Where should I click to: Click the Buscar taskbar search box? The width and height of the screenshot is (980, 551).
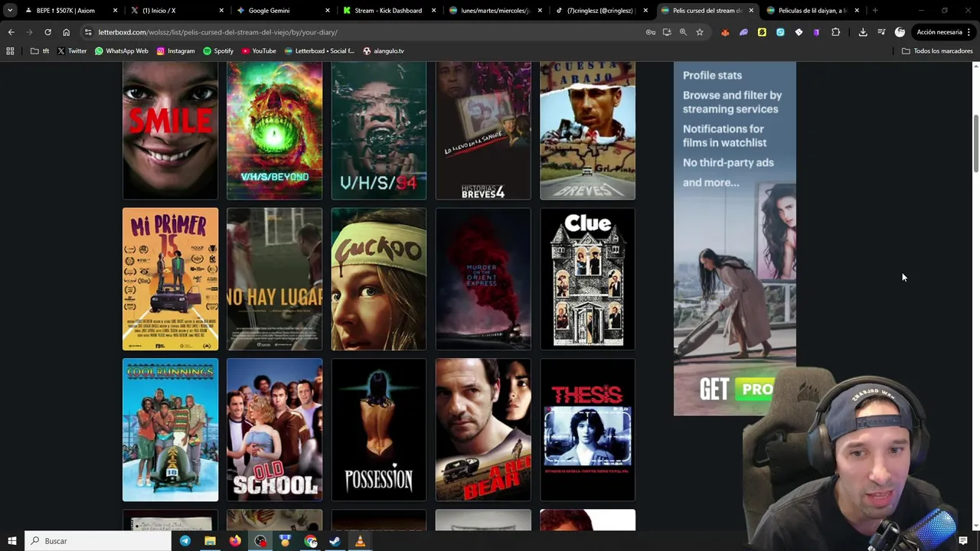(x=98, y=541)
